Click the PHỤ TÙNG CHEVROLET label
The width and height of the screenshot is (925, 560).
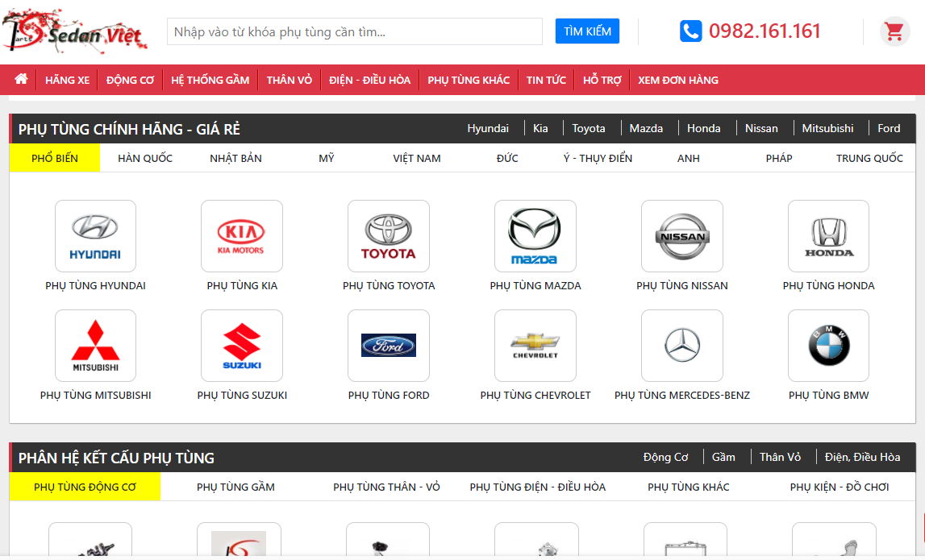coord(535,396)
